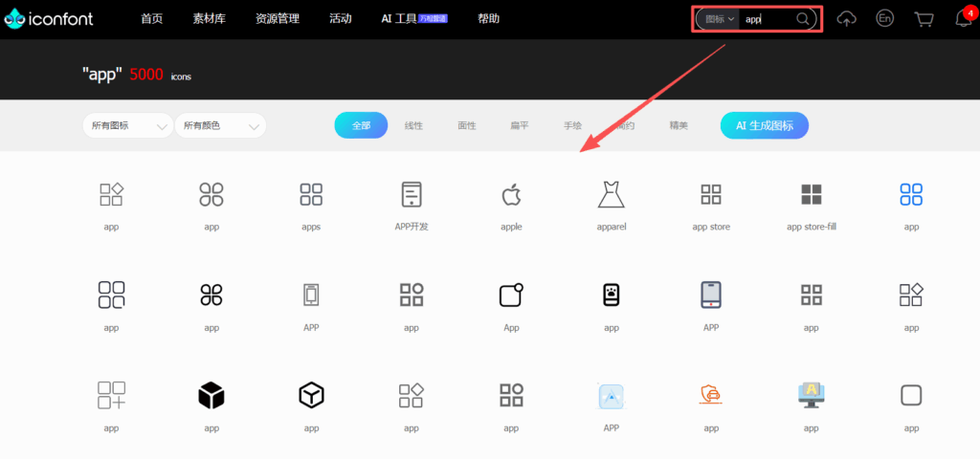
Task: Open the shopping cart icon
Action: 924,19
